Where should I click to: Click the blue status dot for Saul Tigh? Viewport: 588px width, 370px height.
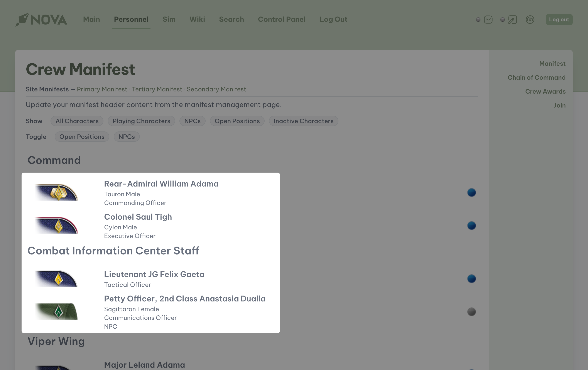[471, 225]
